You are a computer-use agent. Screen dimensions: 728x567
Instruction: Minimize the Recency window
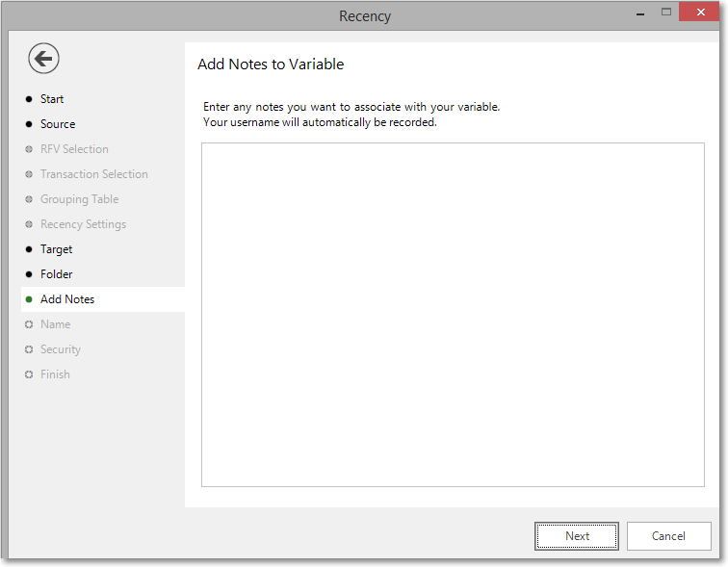[640, 13]
